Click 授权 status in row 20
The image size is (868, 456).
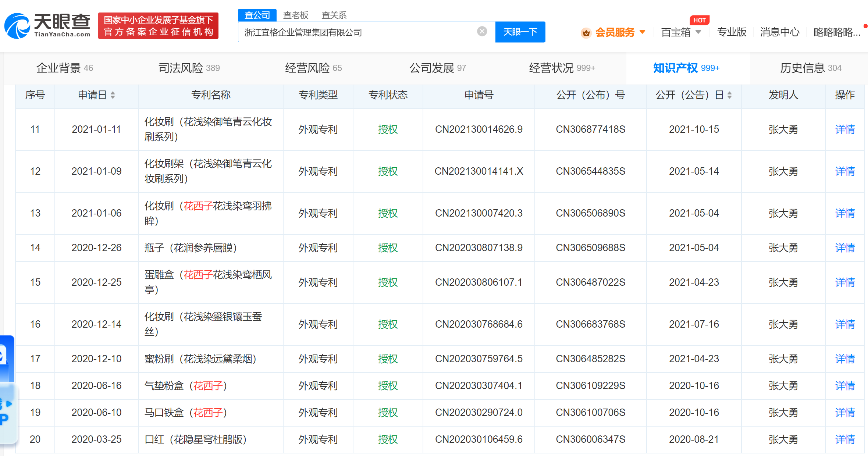click(388, 439)
